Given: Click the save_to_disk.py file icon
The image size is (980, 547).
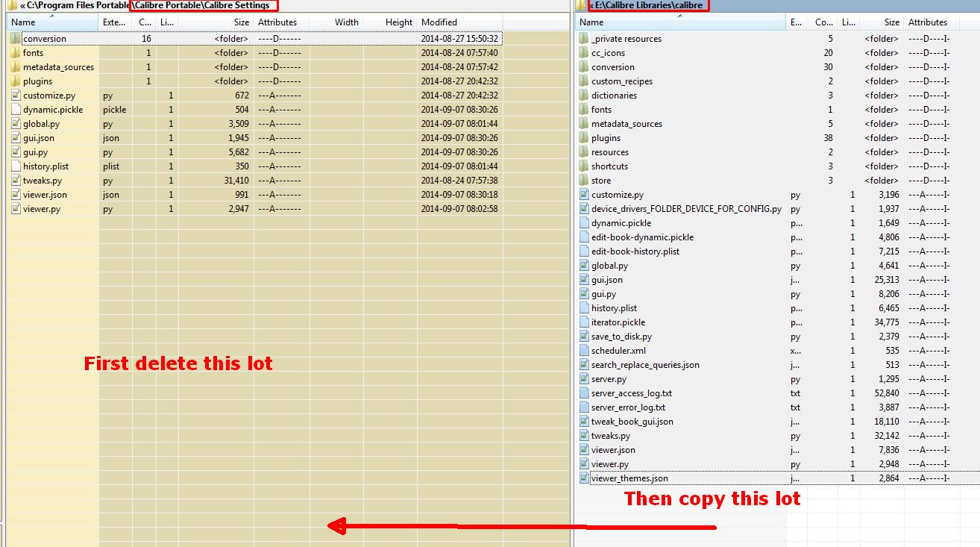Looking at the screenshot, I should (585, 337).
